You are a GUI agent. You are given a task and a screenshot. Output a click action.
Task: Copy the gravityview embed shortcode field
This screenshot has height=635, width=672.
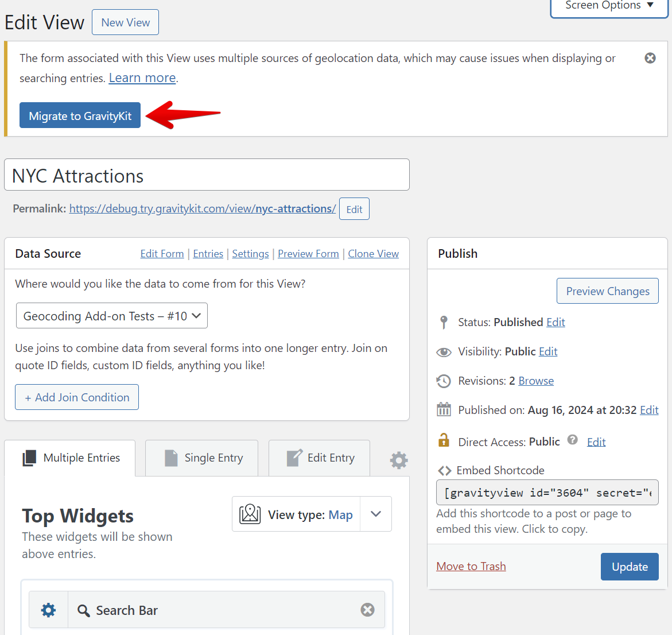pyautogui.click(x=547, y=493)
